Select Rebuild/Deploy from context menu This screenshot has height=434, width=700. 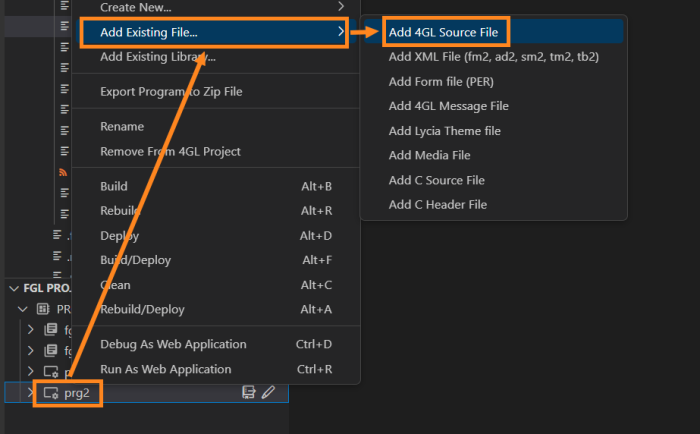click(142, 309)
